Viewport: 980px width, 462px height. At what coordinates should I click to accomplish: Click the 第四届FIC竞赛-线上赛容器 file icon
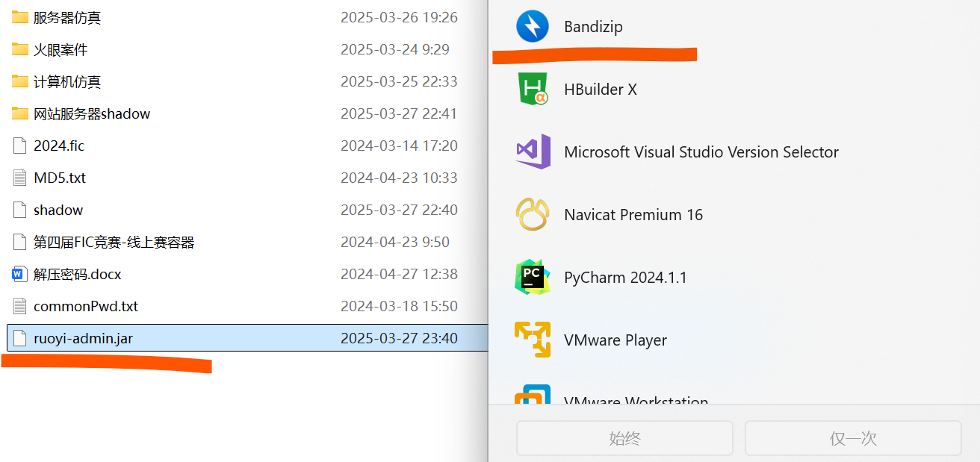coord(20,242)
